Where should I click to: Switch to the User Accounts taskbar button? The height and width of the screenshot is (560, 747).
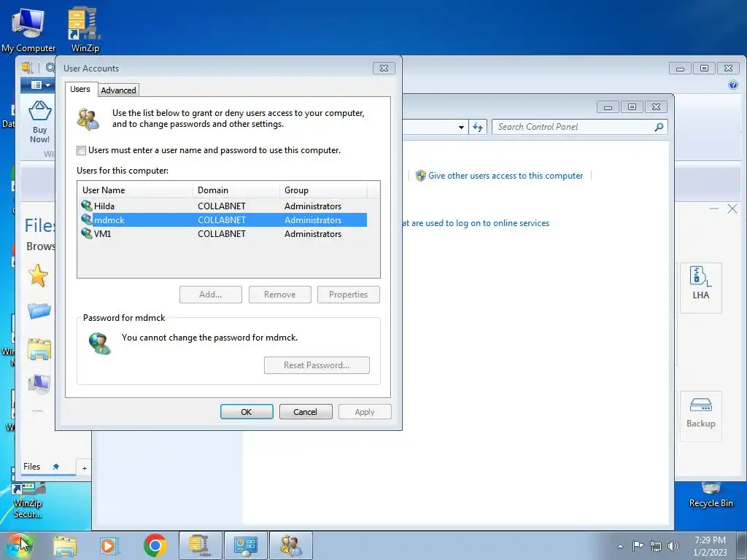pos(291,545)
